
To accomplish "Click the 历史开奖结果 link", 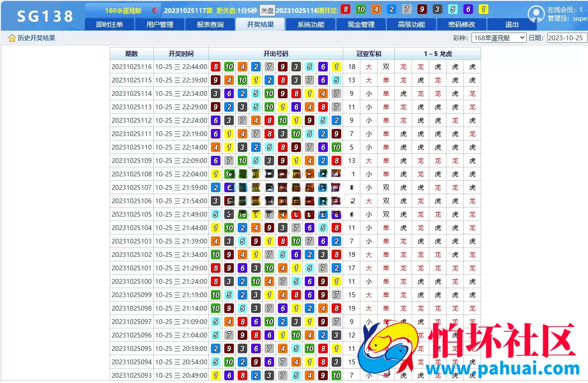I will point(36,38).
